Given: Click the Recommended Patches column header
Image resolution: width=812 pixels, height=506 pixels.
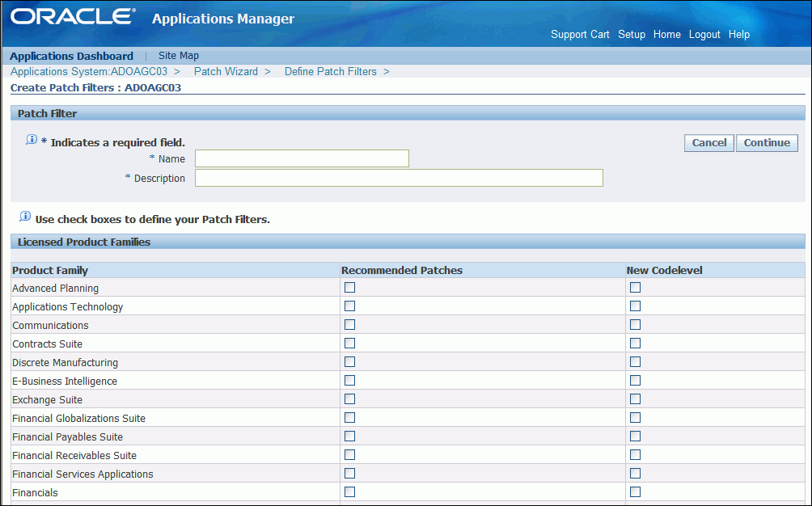Looking at the screenshot, I should [402, 271].
